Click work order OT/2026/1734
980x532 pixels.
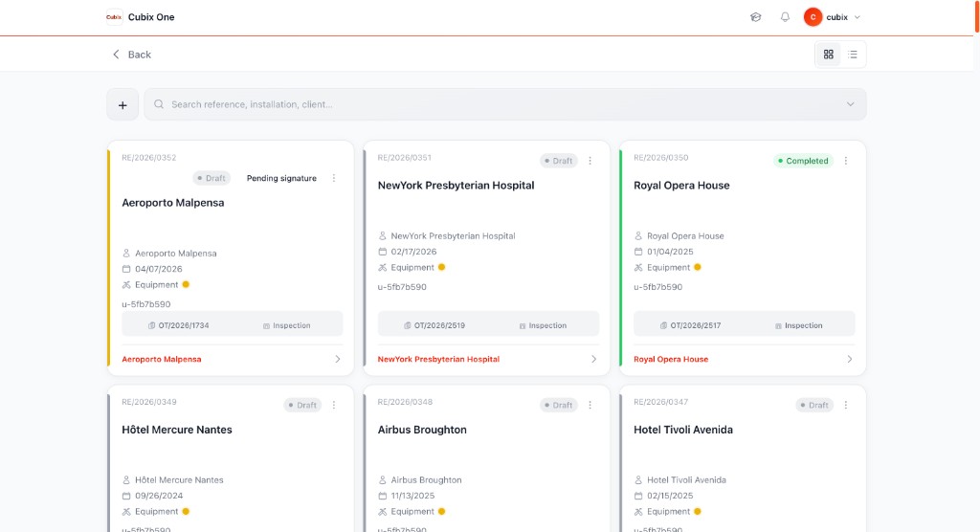click(x=178, y=325)
